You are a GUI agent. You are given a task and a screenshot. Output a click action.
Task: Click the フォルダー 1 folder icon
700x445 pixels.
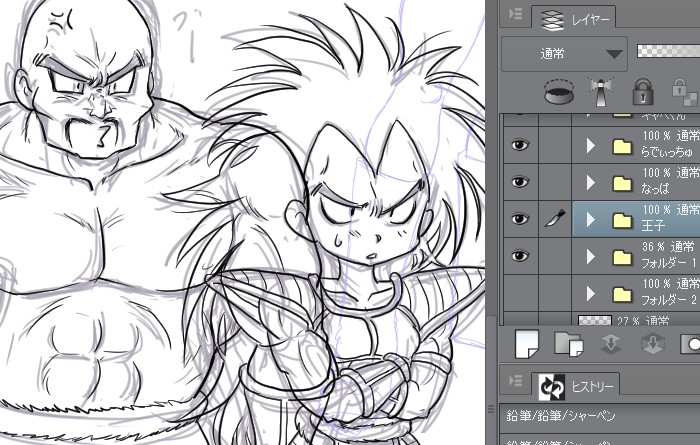point(622,258)
